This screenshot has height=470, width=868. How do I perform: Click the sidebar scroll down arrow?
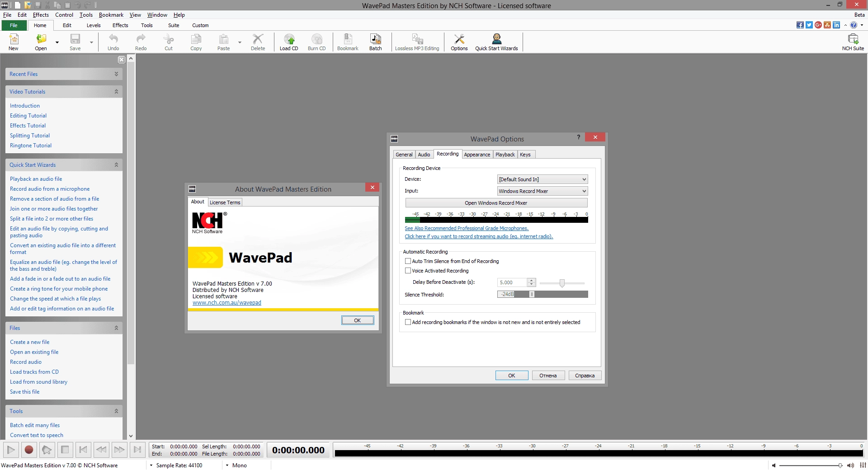coord(131,436)
